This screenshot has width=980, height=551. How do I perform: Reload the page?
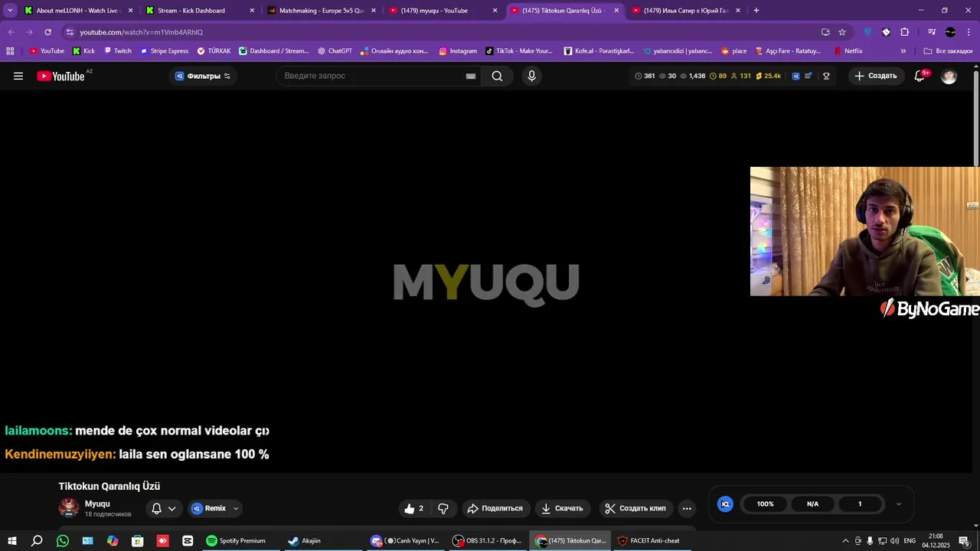[47, 32]
